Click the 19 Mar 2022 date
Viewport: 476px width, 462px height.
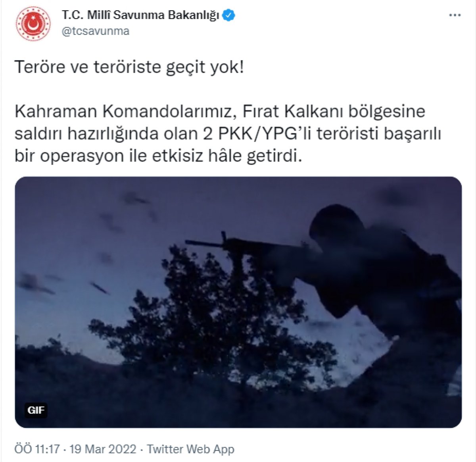(103, 449)
